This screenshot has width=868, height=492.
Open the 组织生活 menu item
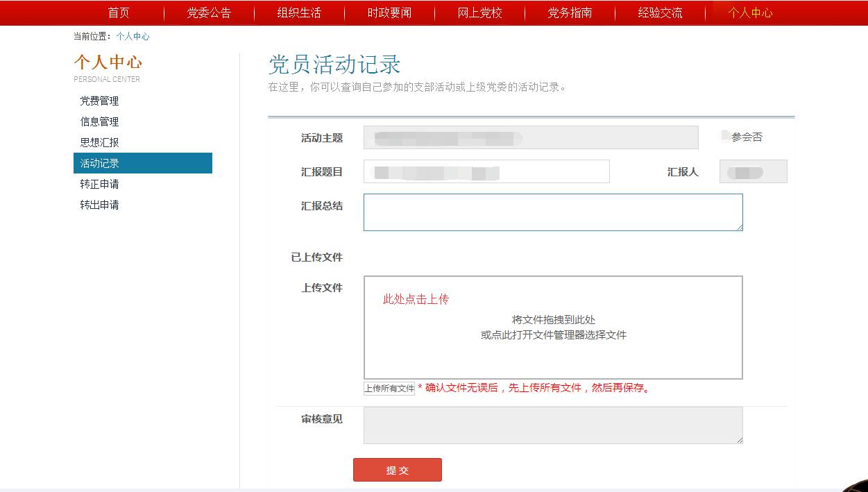pyautogui.click(x=299, y=12)
